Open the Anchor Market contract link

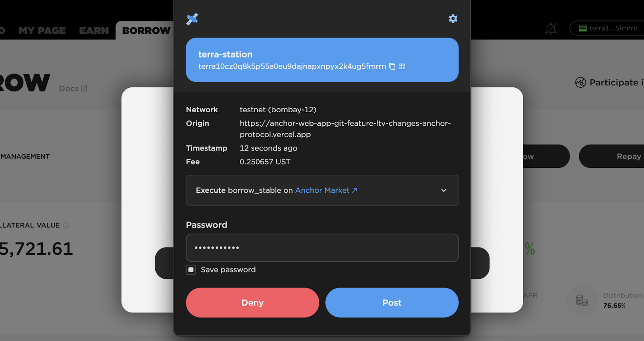326,190
